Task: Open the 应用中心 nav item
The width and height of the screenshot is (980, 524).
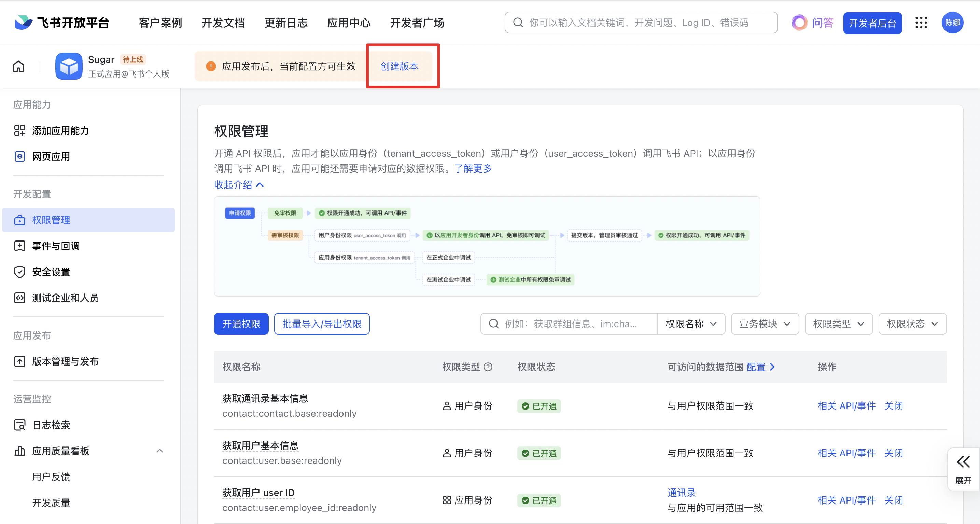Action: pyautogui.click(x=349, y=23)
